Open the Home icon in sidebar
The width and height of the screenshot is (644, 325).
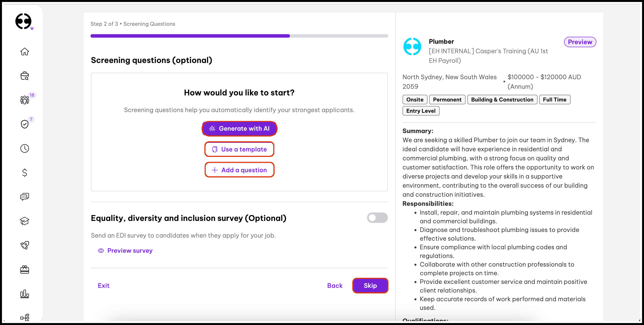click(x=24, y=52)
